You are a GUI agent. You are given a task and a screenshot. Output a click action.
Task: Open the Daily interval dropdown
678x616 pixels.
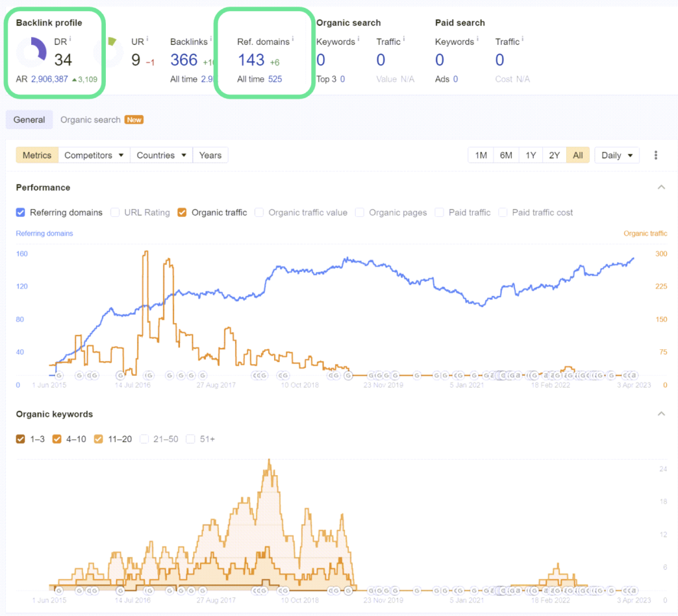point(616,155)
